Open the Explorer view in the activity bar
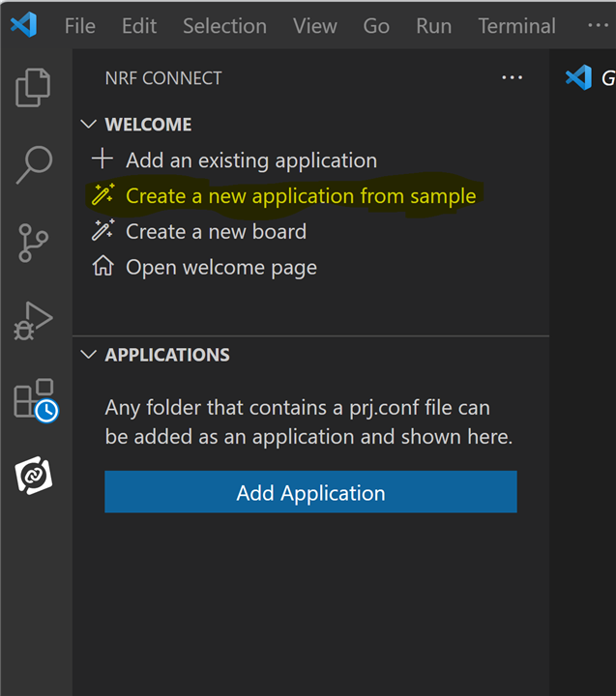The width and height of the screenshot is (616, 696). coord(33,87)
